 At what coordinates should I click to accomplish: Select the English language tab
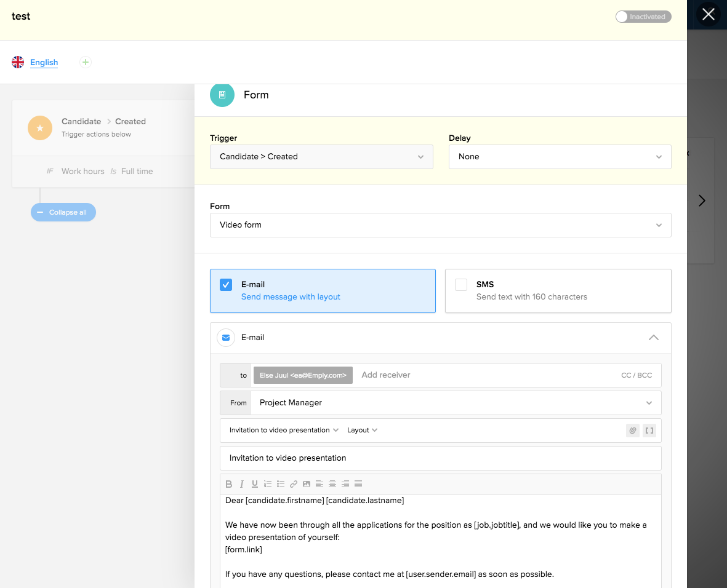44,62
